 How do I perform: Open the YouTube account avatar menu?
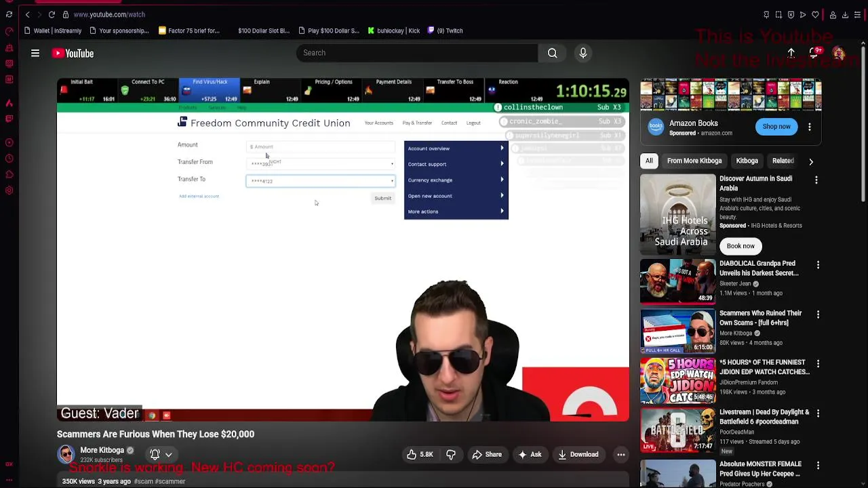[839, 53]
